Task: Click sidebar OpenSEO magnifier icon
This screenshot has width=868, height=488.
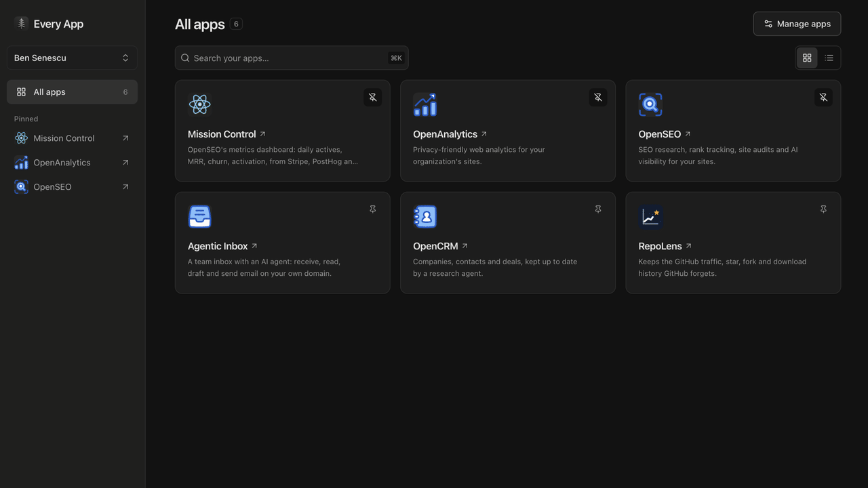Action: (x=21, y=187)
